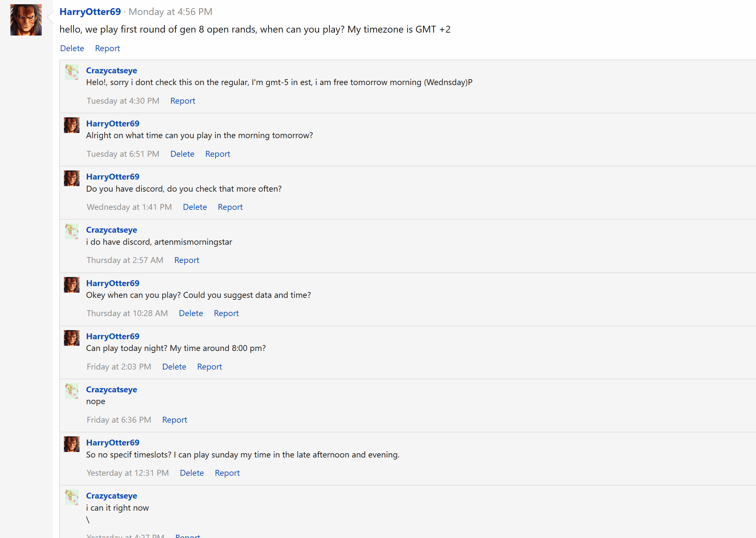Delete the original gen 8 open rands post
The height and width of the screenshot is (538, 756).
(72, 48)
